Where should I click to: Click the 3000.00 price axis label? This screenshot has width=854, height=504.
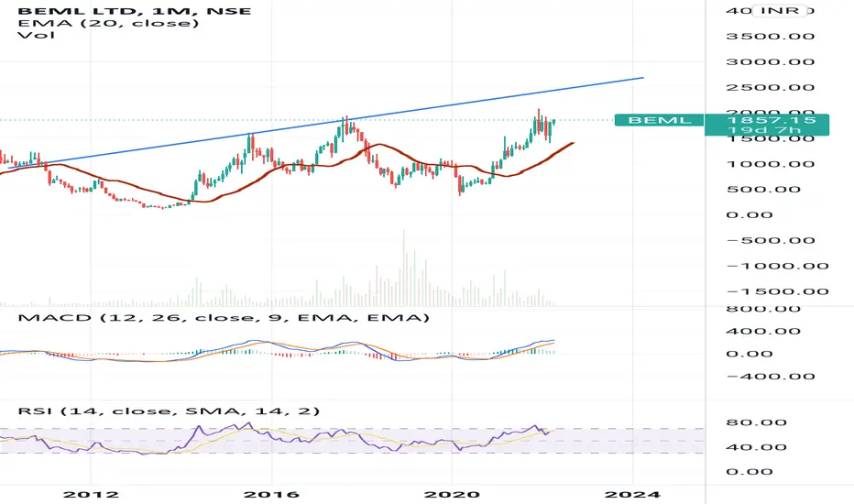[x=770, y=62]
